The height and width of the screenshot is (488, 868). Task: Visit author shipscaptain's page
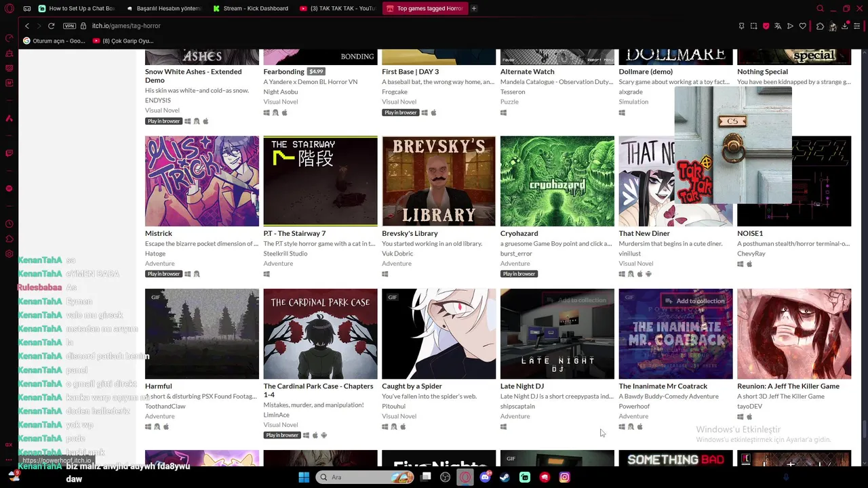tap(517, 407)
